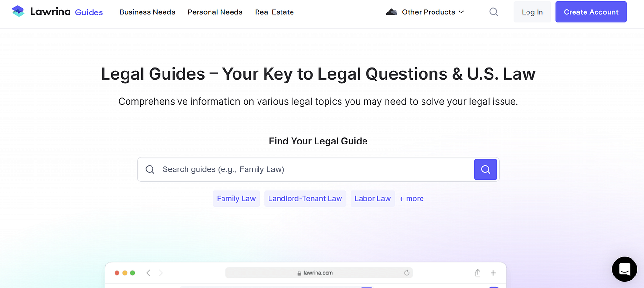This screenshot has width=644, height=288.
Task: Open the chat widget bubble
Action: tap(624, 269)
